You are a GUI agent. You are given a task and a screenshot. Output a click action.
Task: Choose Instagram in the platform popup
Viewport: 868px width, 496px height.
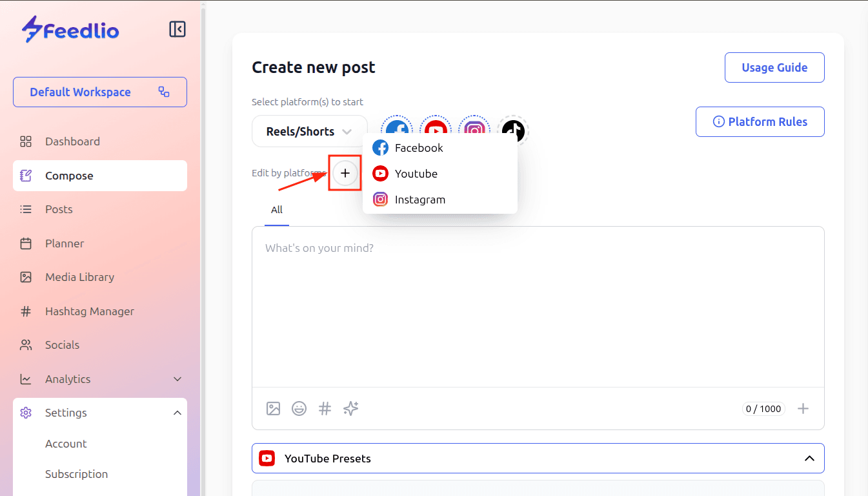[x=419, y=200]
